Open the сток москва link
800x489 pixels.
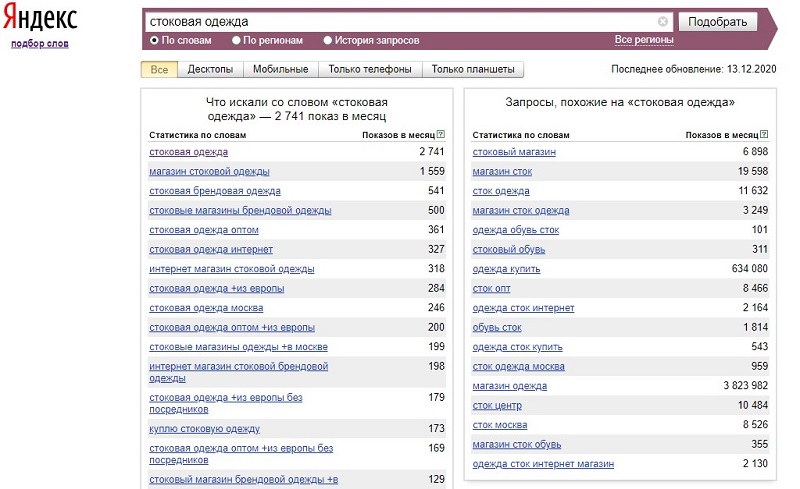[499, 425]
